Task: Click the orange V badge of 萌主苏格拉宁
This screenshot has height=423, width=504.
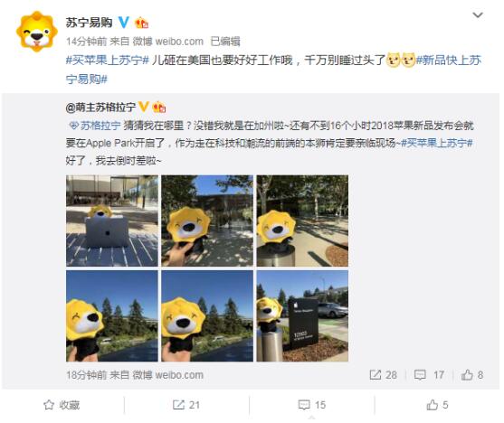Action: pos(143,107)
